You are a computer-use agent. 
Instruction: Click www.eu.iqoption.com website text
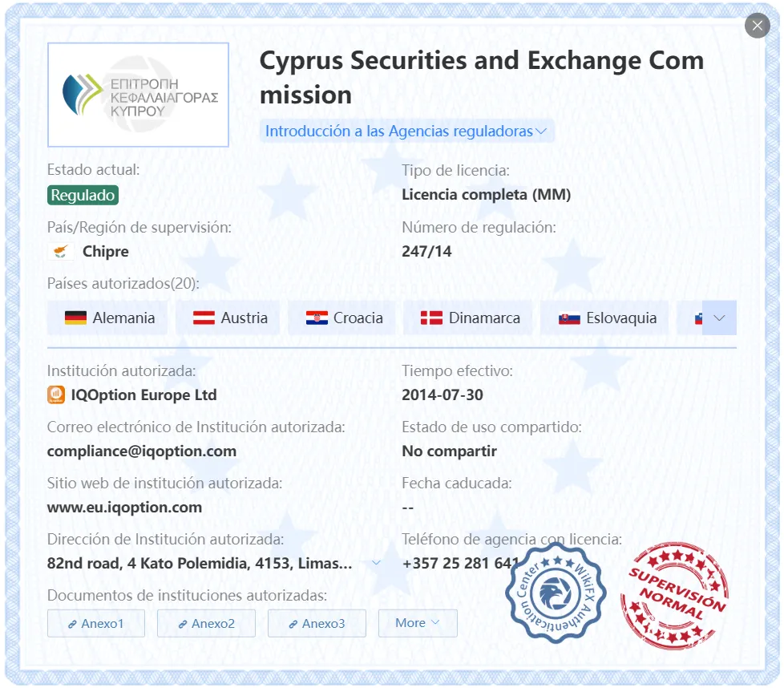pyautogui.click(x=124, y=508)
